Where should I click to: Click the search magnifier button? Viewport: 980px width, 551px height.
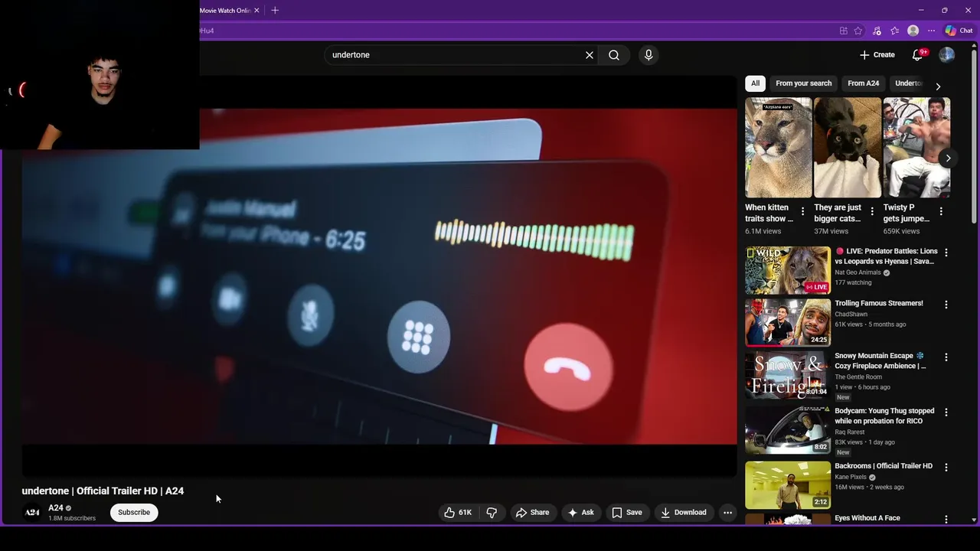(x=614, y=55)
